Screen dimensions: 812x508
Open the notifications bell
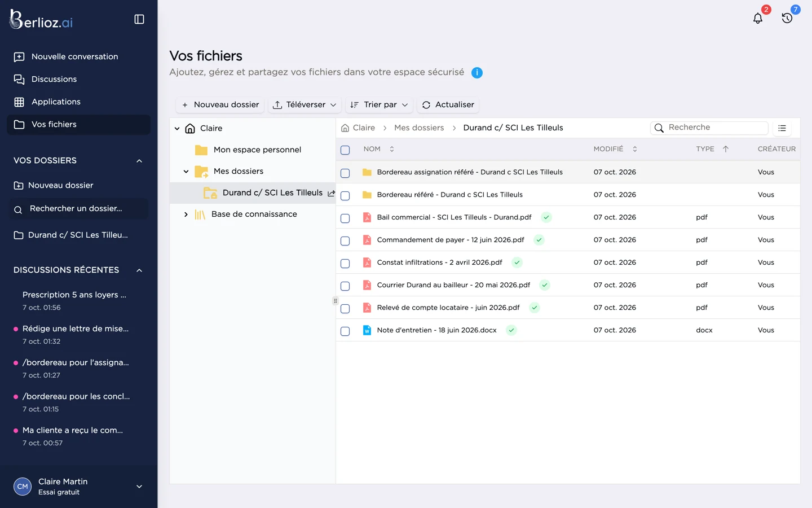point(758,18)
